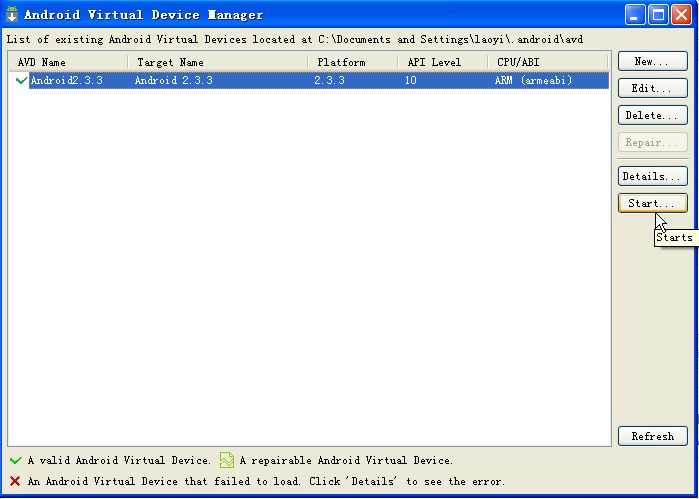Click API level cell '10'
Screen dimensions: 699x499
(x=411, y=80)
